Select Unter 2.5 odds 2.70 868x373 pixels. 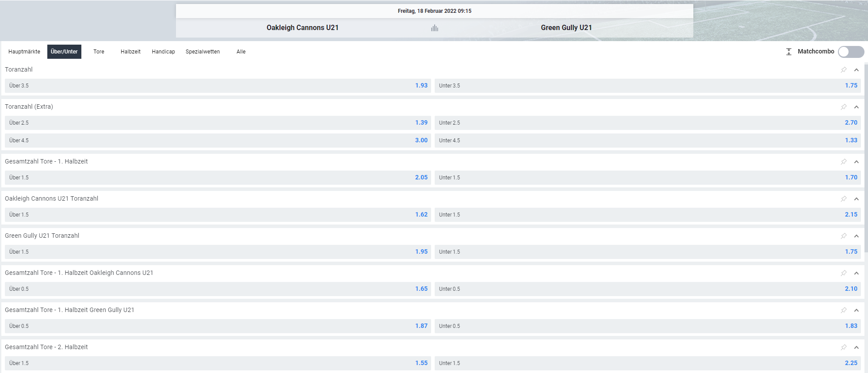(x=648, y=123)
